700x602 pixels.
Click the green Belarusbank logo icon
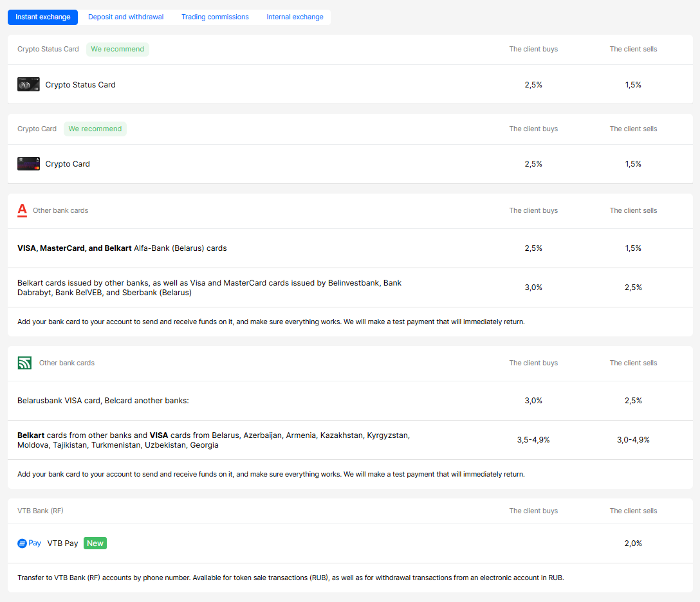[x=24, y=363]
